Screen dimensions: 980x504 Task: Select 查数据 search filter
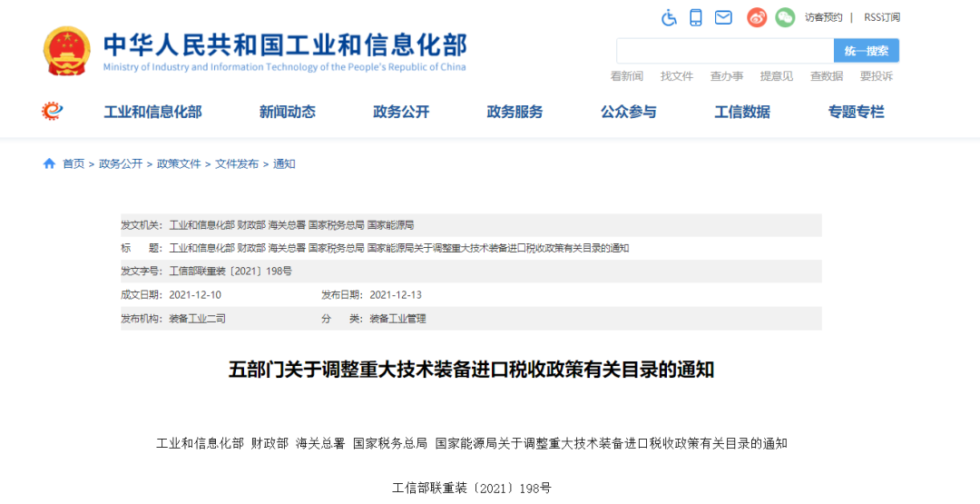[827, 76]
